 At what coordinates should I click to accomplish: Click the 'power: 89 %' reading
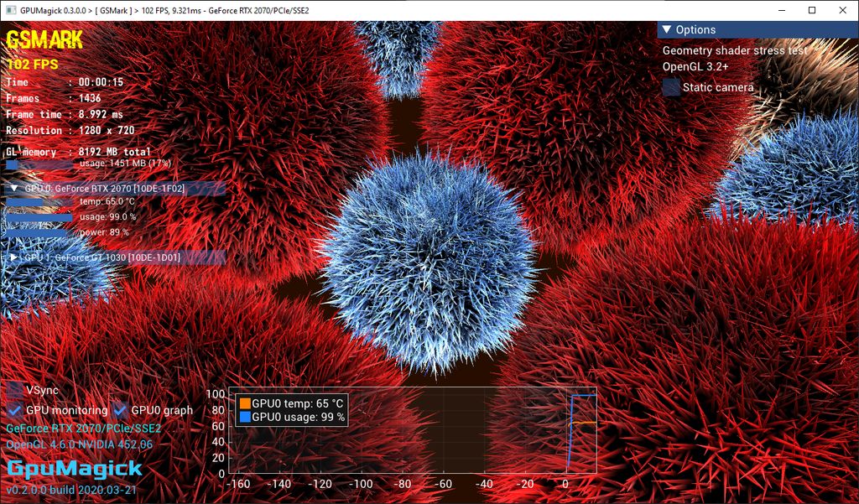104,232
